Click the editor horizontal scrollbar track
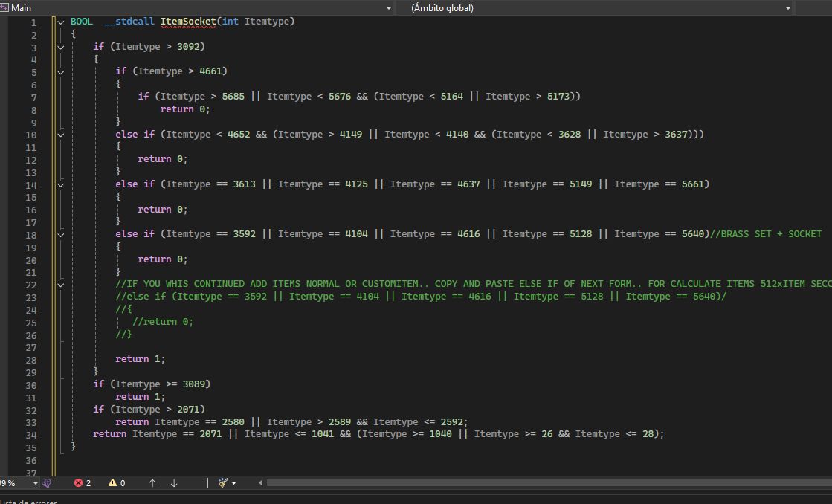Image resolution: width=832 pixels, height=504 pixels. coord(549,482)
